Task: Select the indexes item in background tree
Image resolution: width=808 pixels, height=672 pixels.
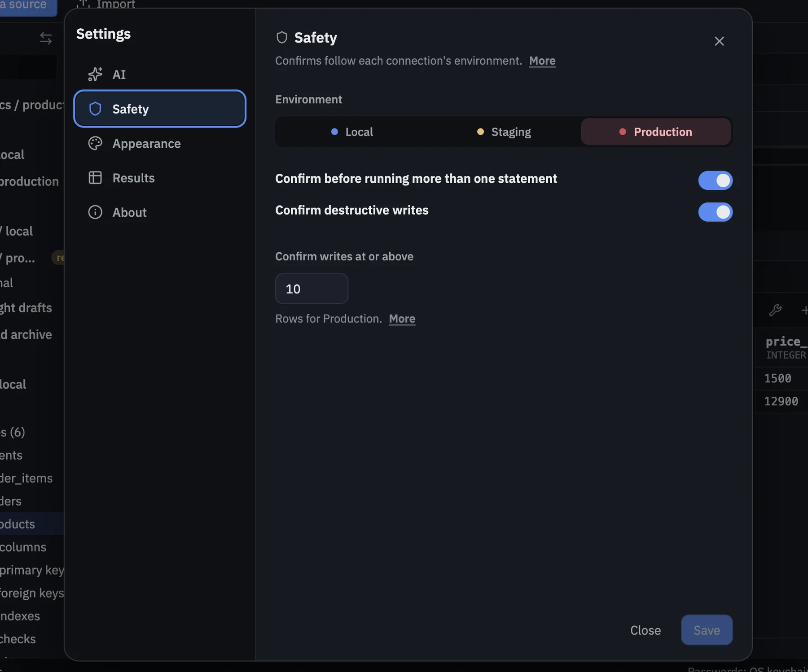Action: click(x=20, y=616)
